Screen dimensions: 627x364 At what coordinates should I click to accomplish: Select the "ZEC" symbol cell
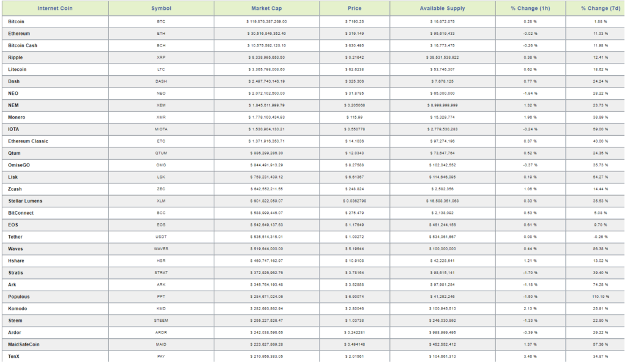coord(161,190)
